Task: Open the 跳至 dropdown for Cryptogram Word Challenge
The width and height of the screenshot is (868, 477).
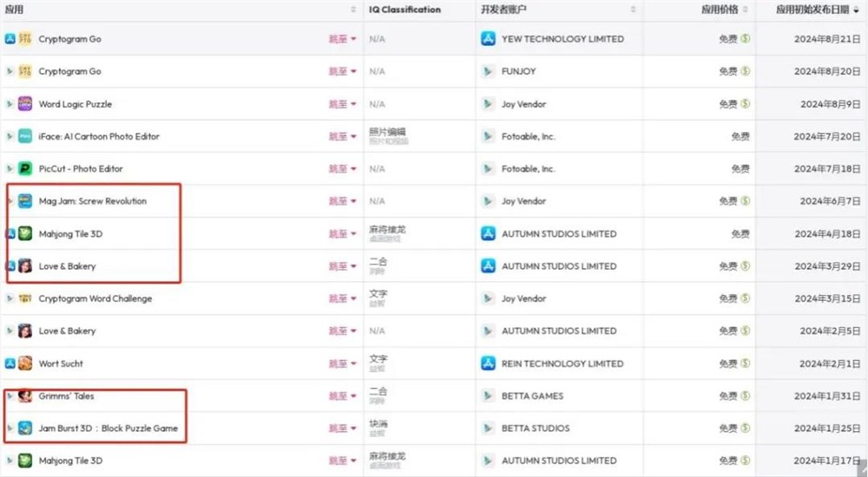Action: (342, 298)
